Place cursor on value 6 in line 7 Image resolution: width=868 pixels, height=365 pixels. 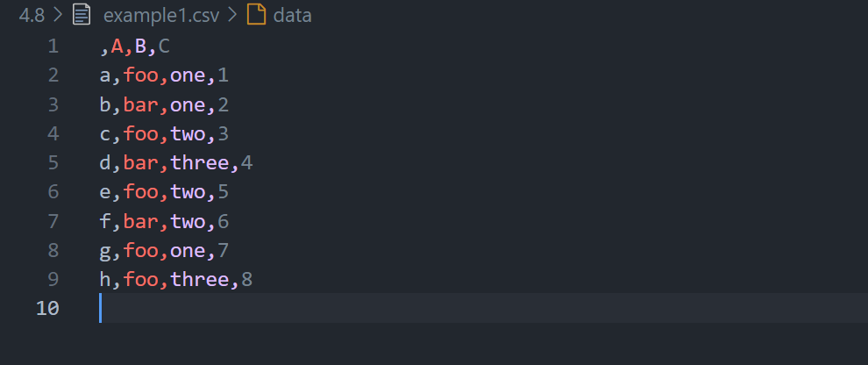coord(223,221)
